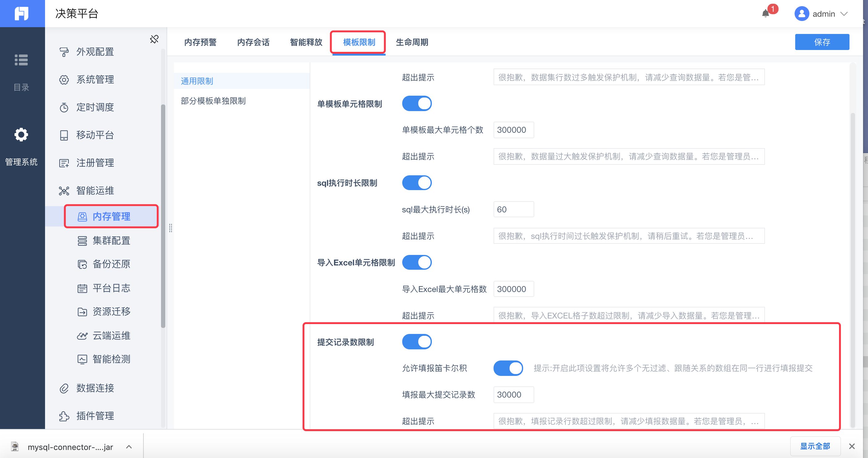The height and width of the screenshot is (458, 868).
Task: Expand the admin account dropdown arrow
Action: (x=844, y=14)
